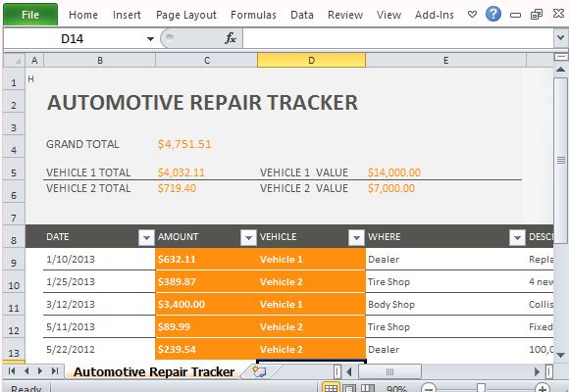Click the horizontal scrollbar right arrow
The image size is (569, 392).
coord(537,371)
